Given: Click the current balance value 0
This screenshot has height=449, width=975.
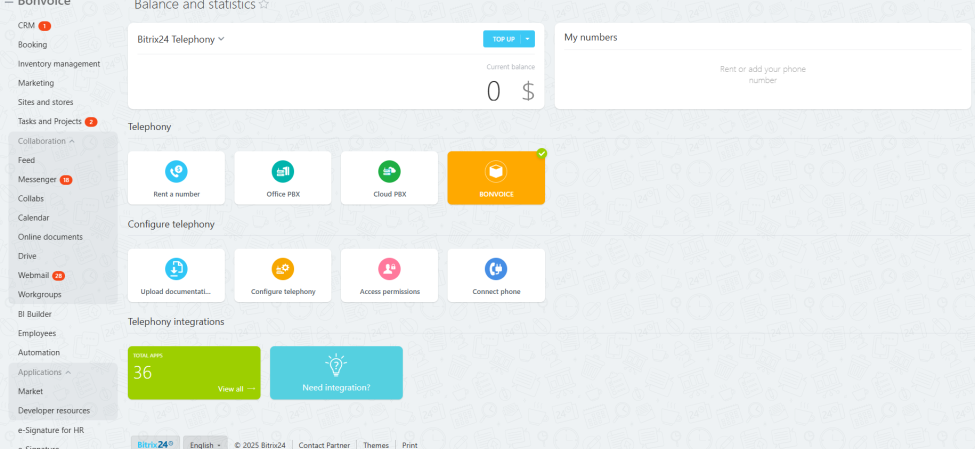Looking at the screenshot, I should pos(493,91).
